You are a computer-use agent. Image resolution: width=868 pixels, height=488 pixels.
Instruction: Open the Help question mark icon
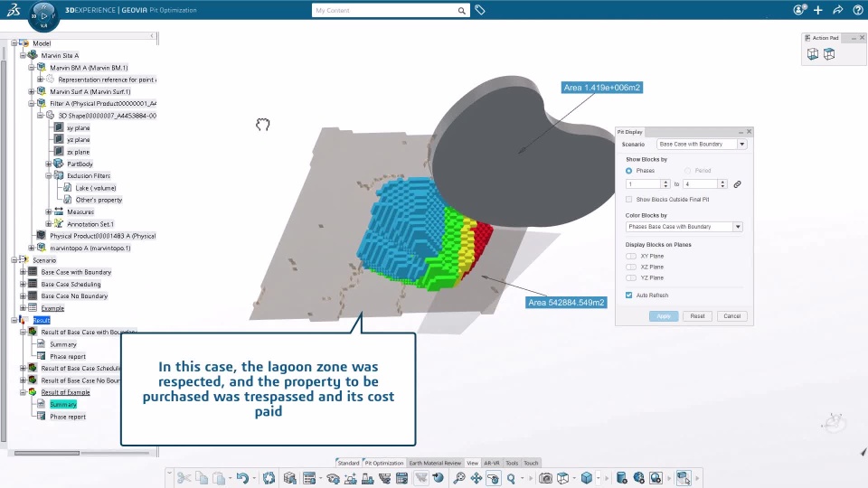(858, 10)
